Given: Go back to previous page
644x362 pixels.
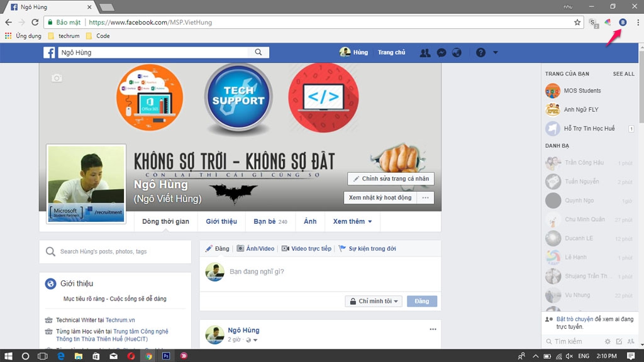Looking at the screenshot, I should [x=9, y=22].
